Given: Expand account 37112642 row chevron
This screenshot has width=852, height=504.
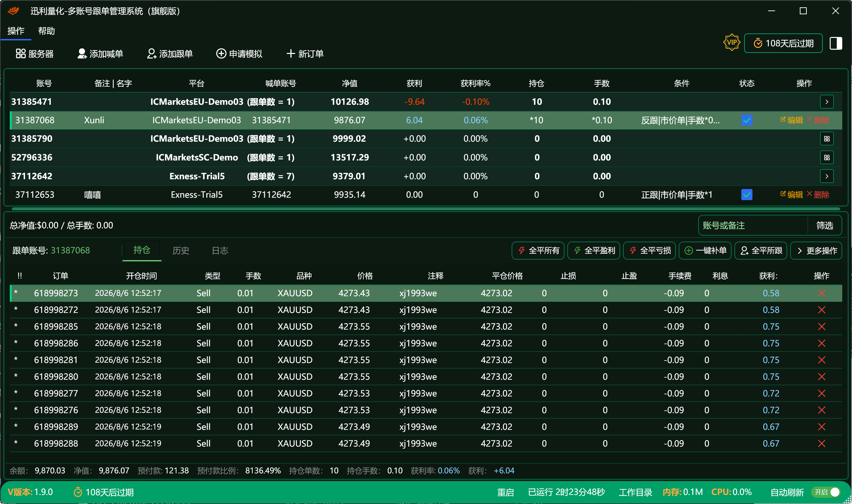Looking at the screenshot, I should pos(827,176).
